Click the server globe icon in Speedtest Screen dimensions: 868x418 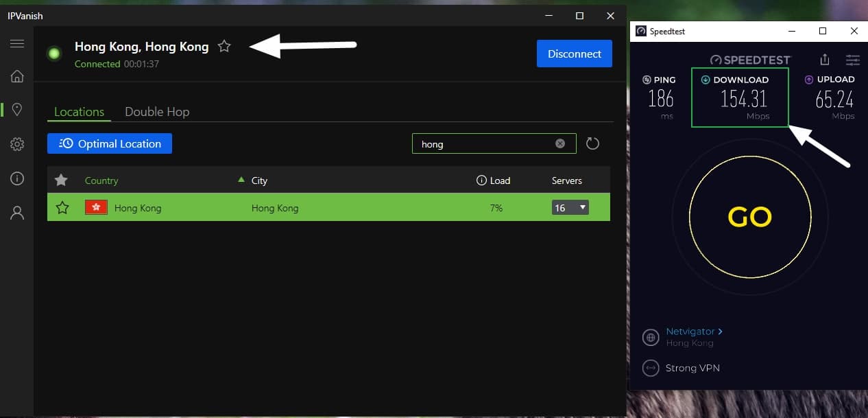tap(651, 337)
